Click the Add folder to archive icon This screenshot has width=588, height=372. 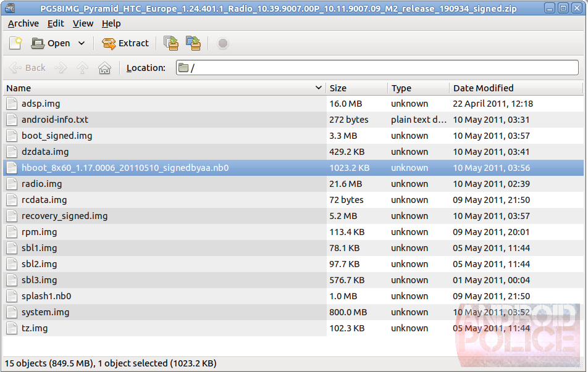point(193,43)
